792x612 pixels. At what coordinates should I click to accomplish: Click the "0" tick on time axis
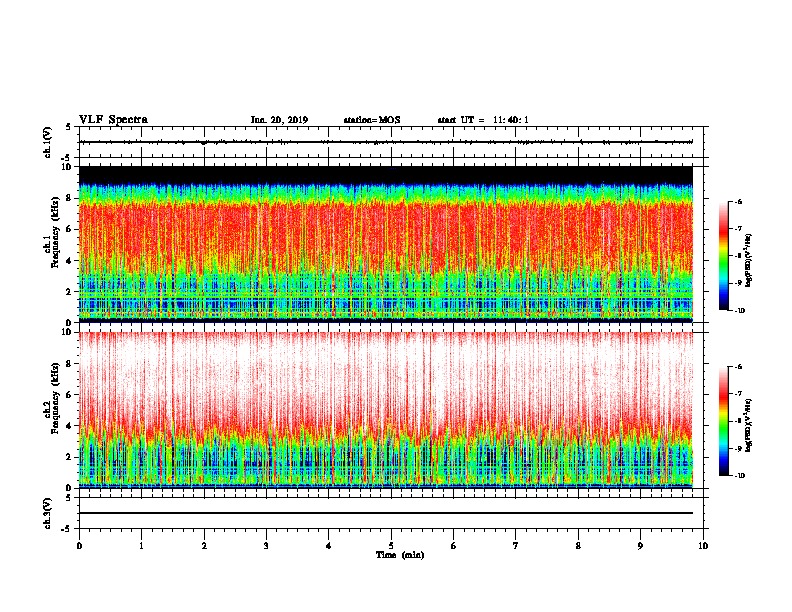pyautogui.click(x=79, y=546)
